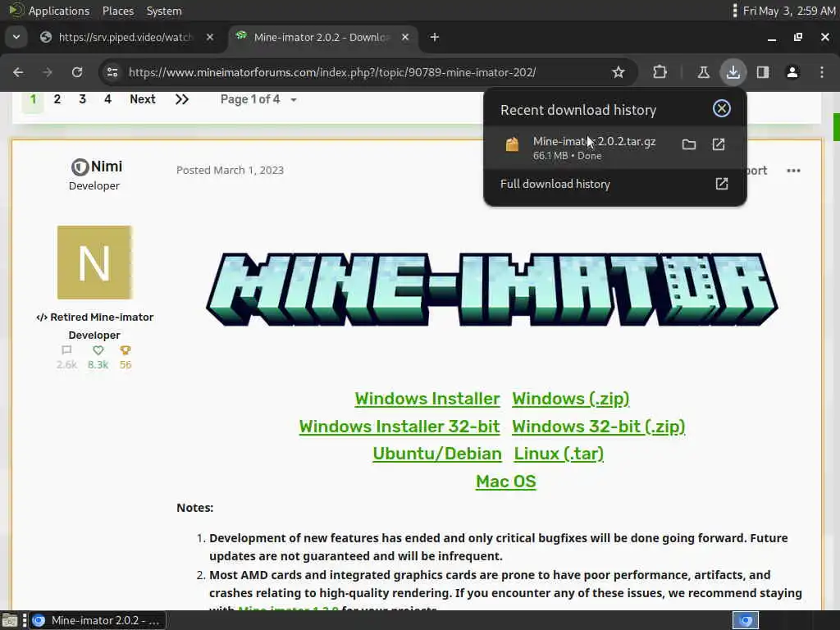This screenshot has height=630, width=840.
Task: Download Windows 32-bit (.zip)
Action: tap(598, 427)
